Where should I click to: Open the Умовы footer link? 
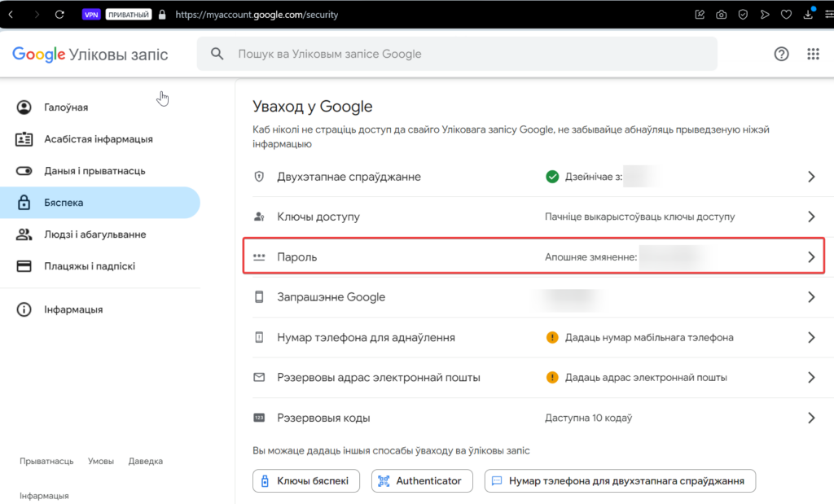[x=100, y=461]
